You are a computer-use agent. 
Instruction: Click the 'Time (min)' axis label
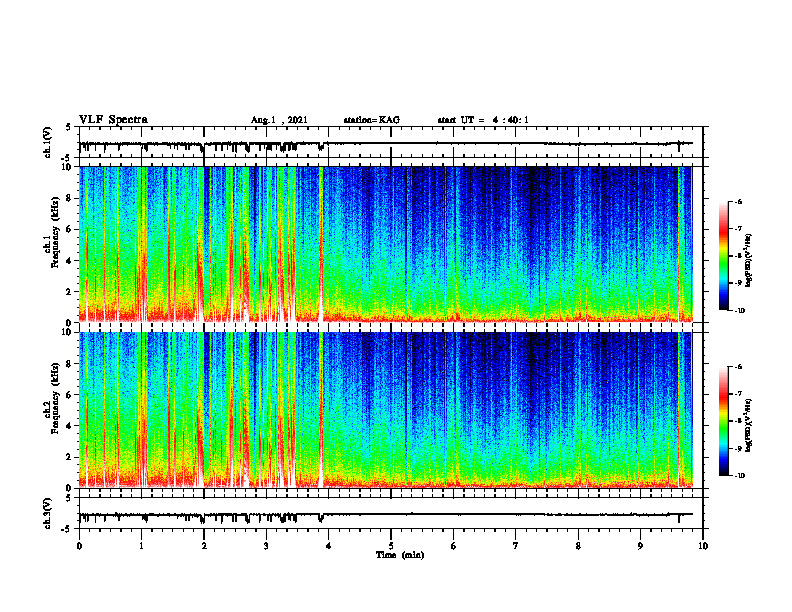(400, 555)
